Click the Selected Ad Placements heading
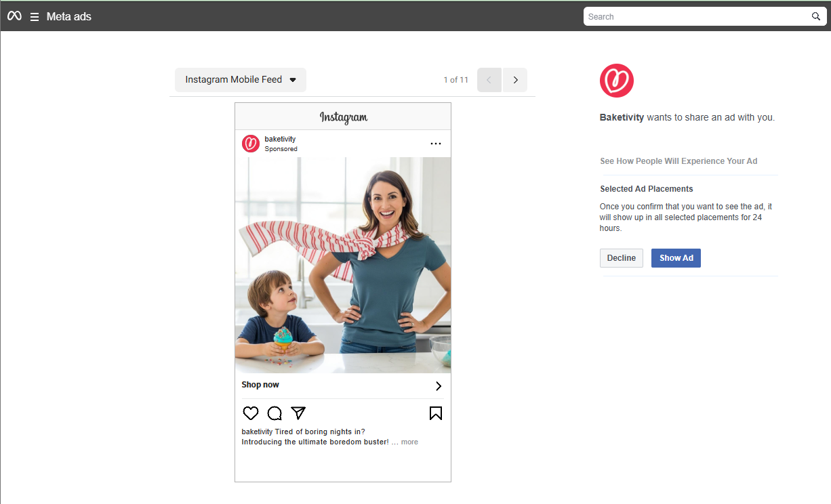This screenshot has height=504, width=831. click(x=647, y=189)
